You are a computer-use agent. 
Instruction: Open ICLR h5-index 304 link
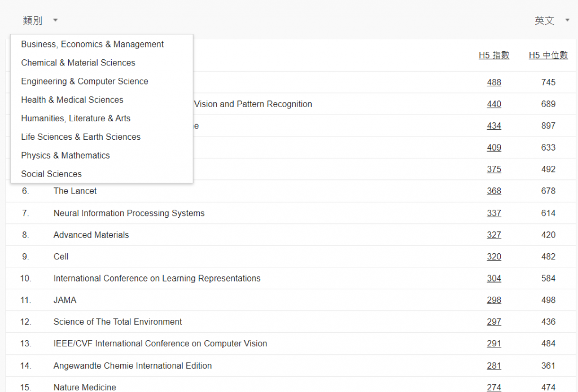point(494,278)
